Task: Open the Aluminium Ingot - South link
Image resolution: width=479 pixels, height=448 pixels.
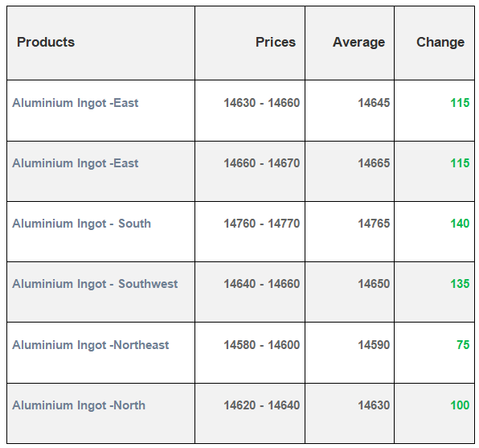Action: coord(81,224)
